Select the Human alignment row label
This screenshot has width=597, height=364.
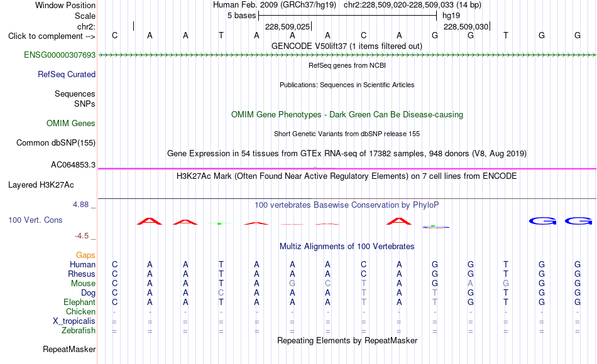click(x=82, y=264)
